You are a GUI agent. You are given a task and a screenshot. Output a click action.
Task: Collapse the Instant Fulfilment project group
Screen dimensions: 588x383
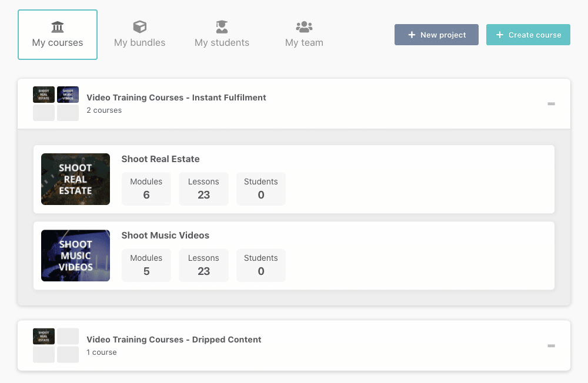(551, 104)
